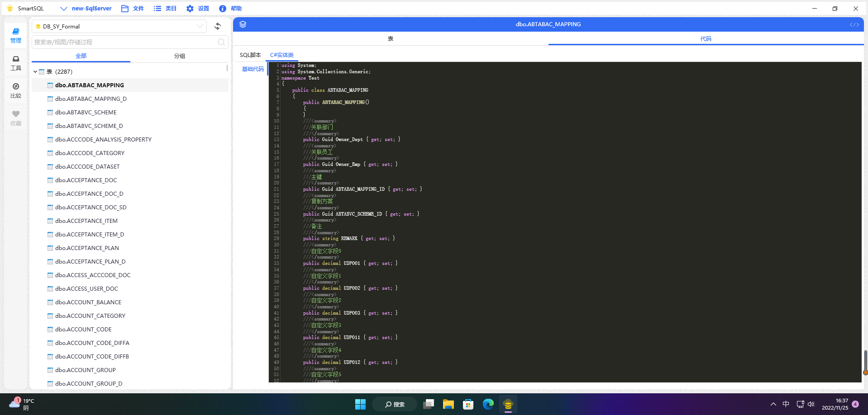Click the table list scrollbar
The image size is (868, 415).
tap(227, 68)
